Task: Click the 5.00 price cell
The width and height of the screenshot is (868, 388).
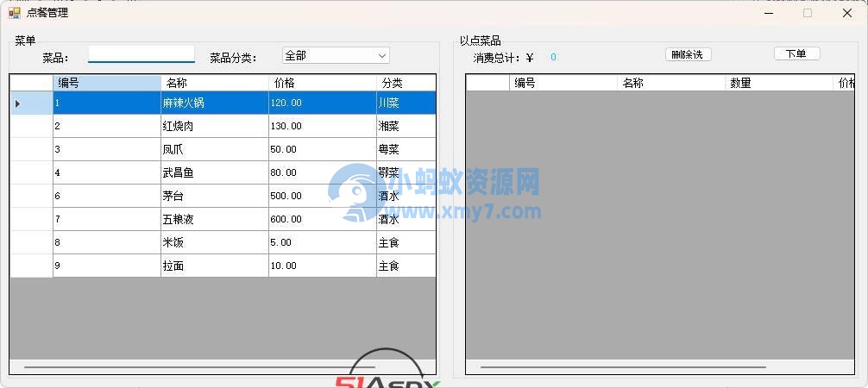Action: [323, 242]
